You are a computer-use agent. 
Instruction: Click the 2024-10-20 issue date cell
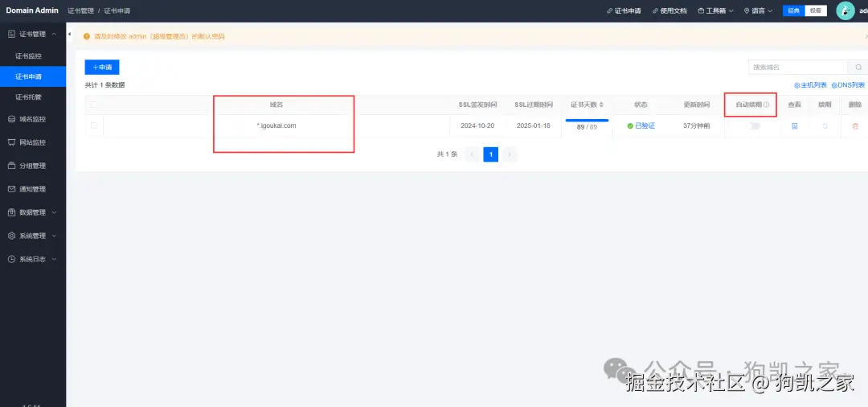[477, 125]
